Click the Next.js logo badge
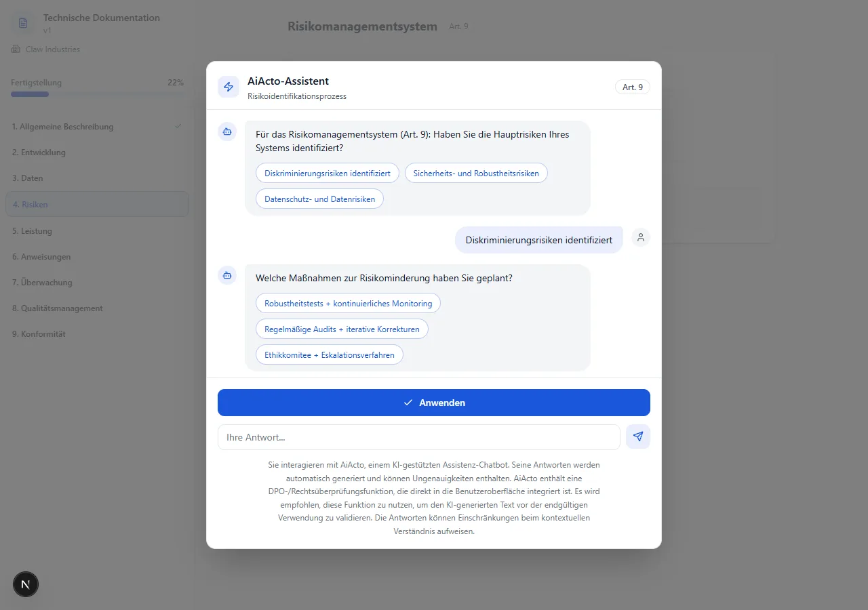This screenshot has width=868, height=610. click(x=26, y=584)
